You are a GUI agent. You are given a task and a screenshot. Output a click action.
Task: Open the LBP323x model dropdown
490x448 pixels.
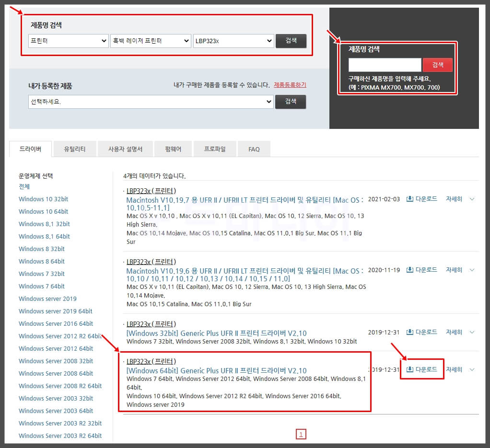click(233, 41)
